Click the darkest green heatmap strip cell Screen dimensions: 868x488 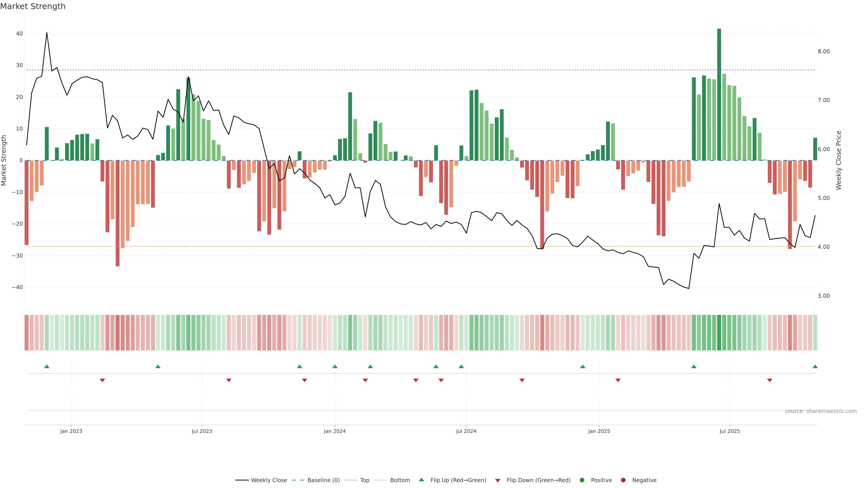(719, 333)
